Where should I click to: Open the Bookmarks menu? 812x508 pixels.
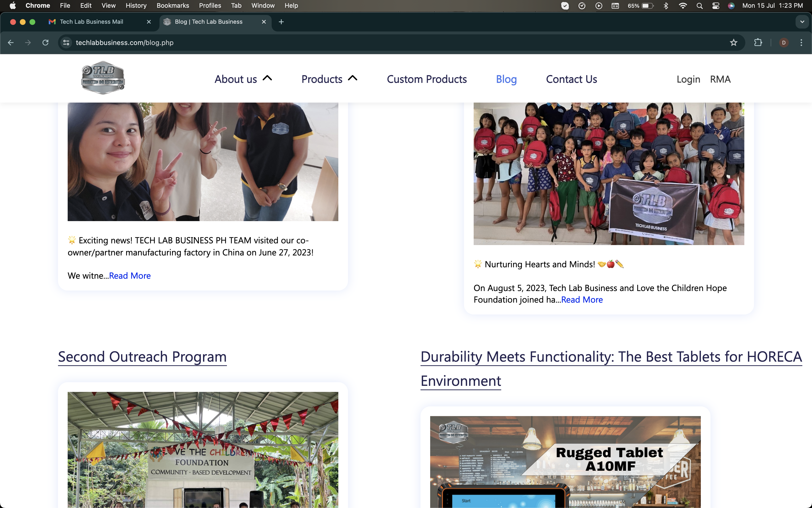(x=173, y=6)
